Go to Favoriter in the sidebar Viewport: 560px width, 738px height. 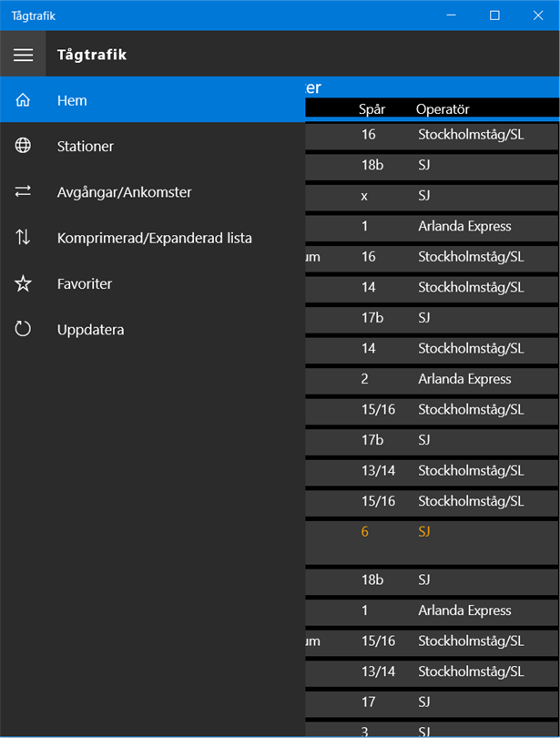click(x=85, y=284)
